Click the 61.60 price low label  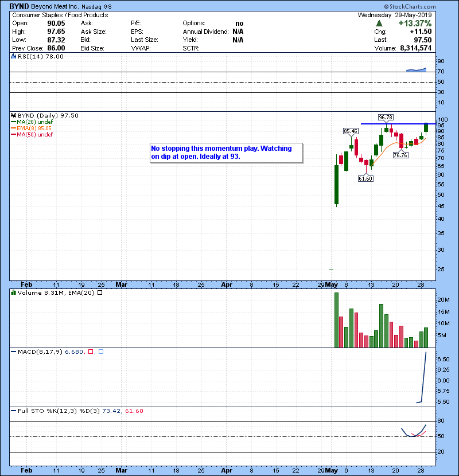tap(366, 178)
